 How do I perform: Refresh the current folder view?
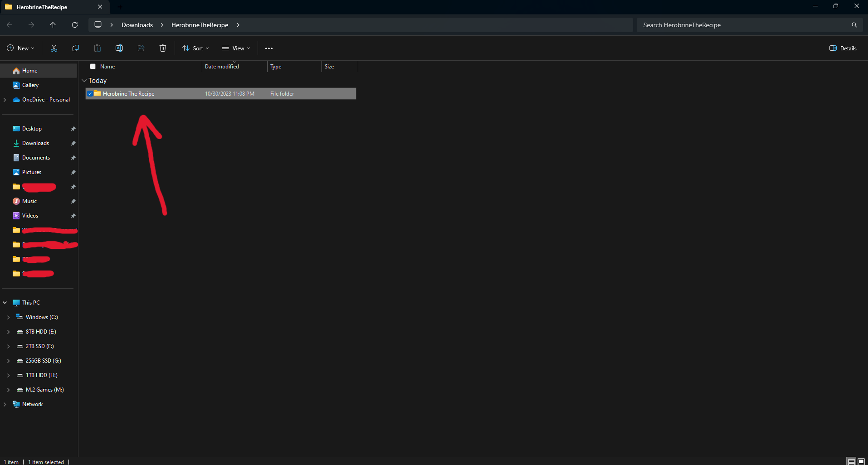[75, 25]
